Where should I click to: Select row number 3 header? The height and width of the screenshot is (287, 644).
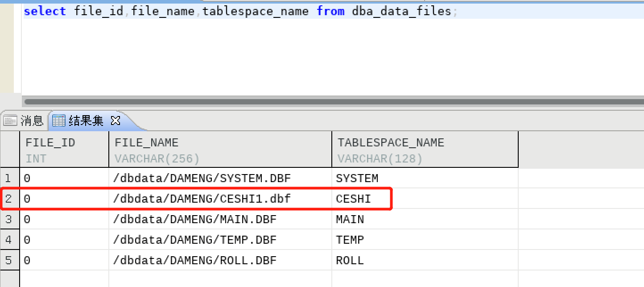click(x=10, y=220)
